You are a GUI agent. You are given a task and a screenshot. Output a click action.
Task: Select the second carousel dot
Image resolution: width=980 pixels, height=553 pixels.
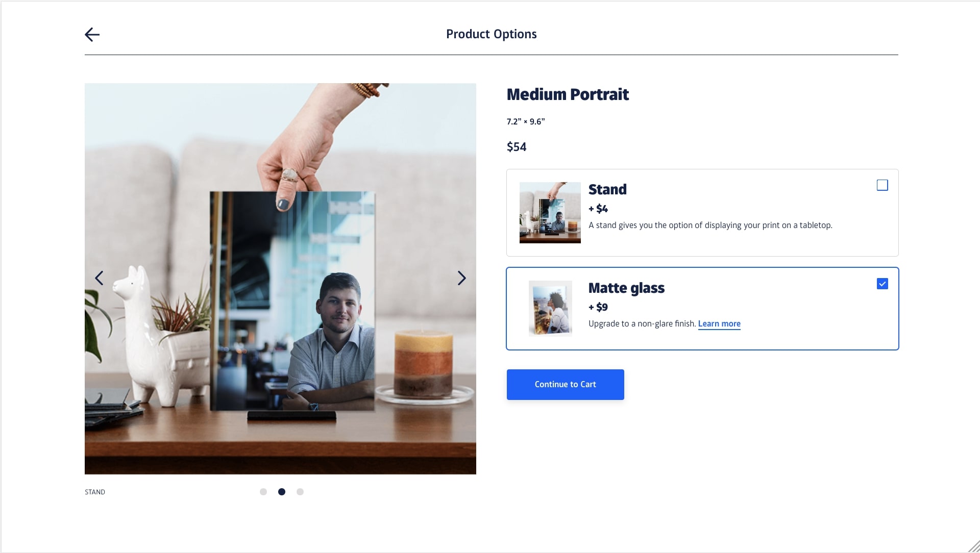(x=282, y=492)
